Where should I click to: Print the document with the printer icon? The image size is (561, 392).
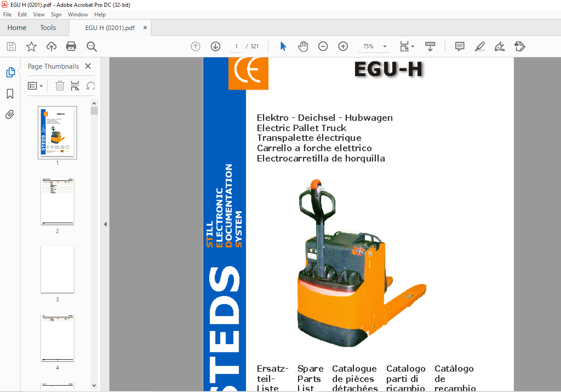click(x=71, y=46)
